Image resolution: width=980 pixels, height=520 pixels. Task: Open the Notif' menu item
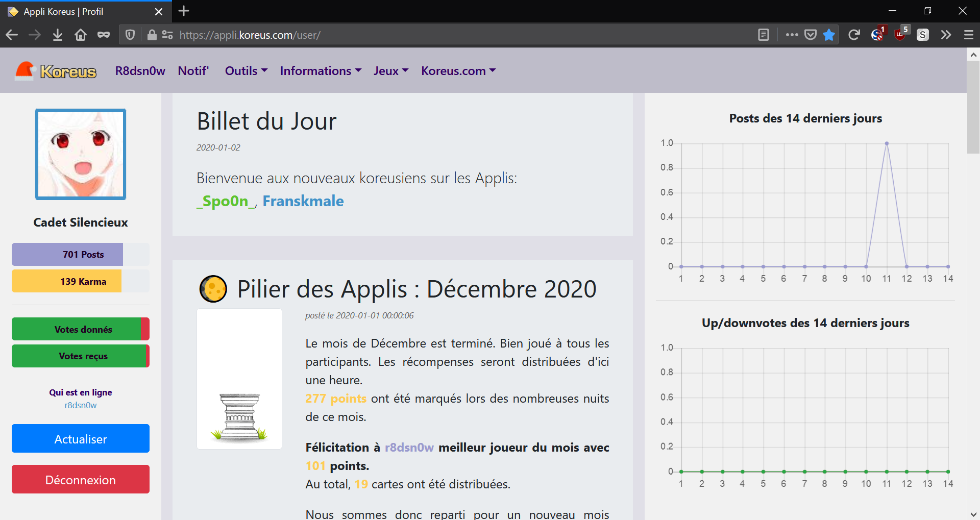coord(193,71)
